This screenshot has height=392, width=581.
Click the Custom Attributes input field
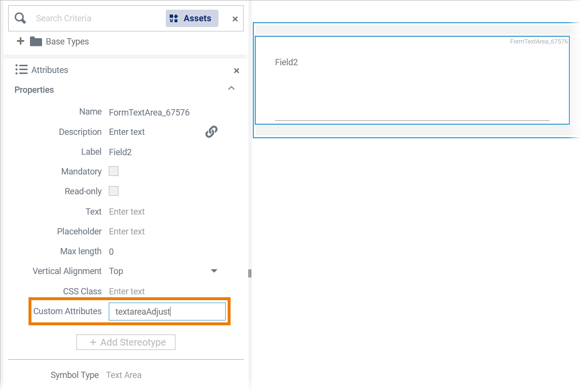[167, 311]
